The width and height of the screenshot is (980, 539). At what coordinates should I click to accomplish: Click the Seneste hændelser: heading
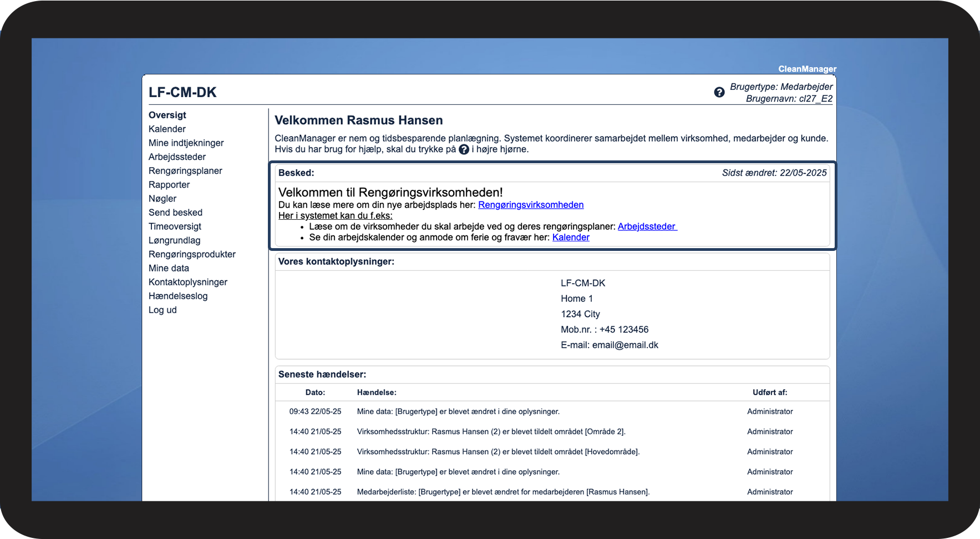322,374
